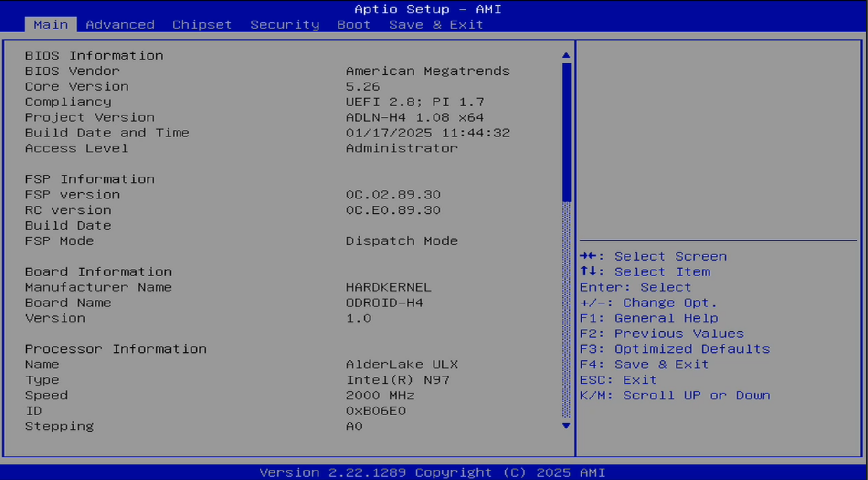
Task: Click the up-down arrows Select Item icon
Action: (x=588, y=271)
